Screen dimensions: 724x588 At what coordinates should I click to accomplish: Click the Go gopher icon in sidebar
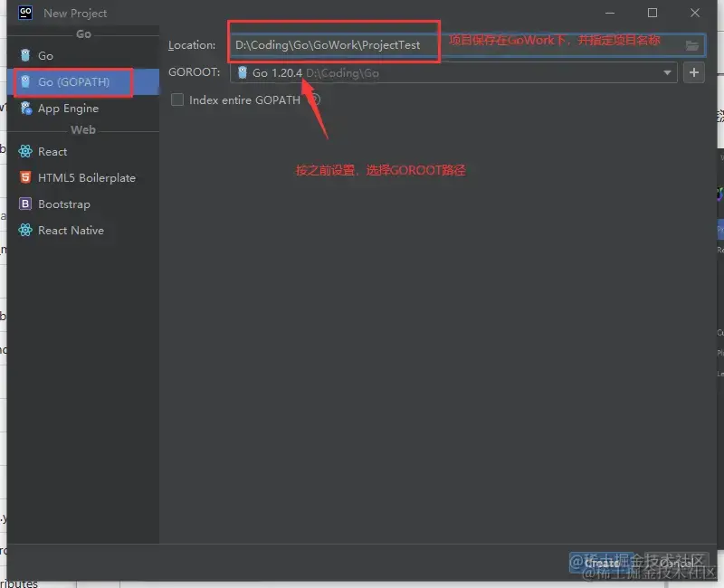[25, 55]
